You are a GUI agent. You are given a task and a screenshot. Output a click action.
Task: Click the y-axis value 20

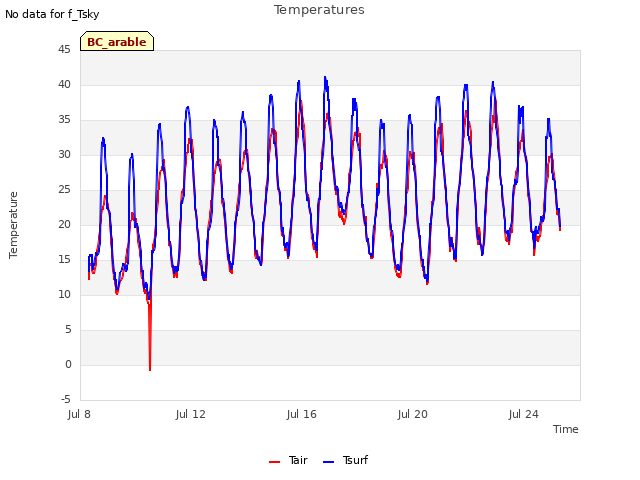64,224
